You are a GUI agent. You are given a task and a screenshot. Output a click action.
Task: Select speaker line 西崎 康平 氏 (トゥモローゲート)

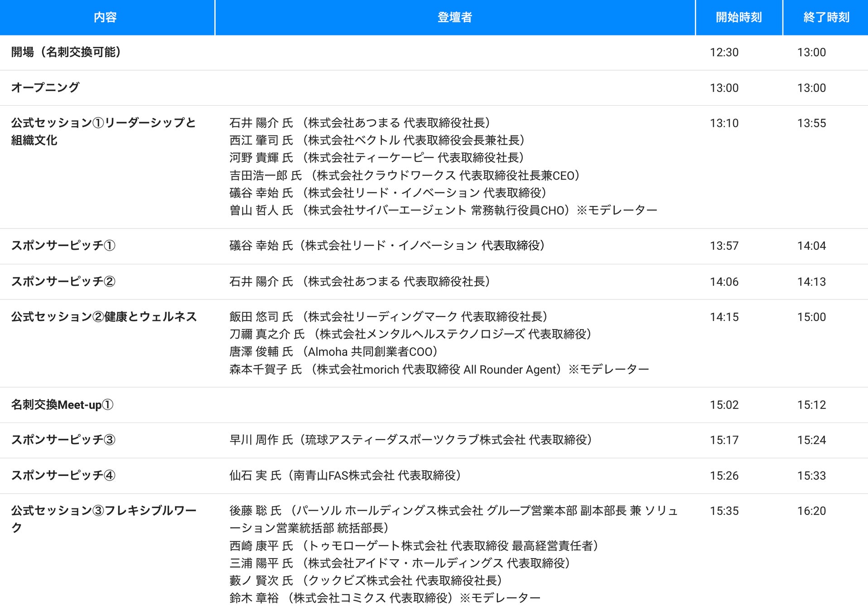(x=414, y=545)
